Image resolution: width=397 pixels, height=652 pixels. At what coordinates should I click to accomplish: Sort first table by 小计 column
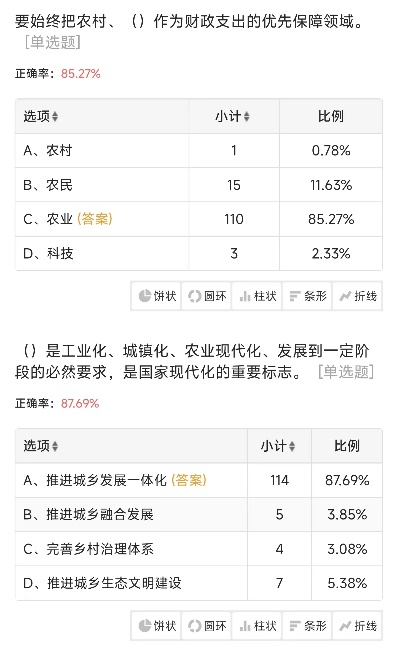point(232,116)
